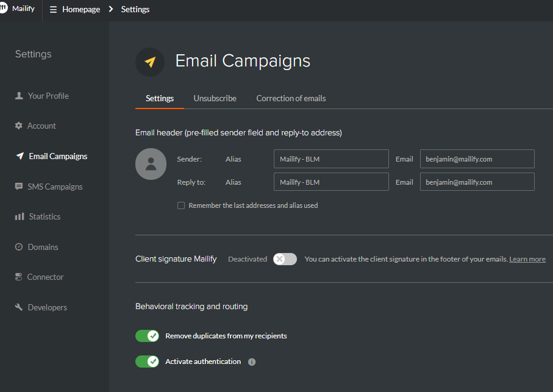Click the SMS Campaigns chat bubble icon

19,186
